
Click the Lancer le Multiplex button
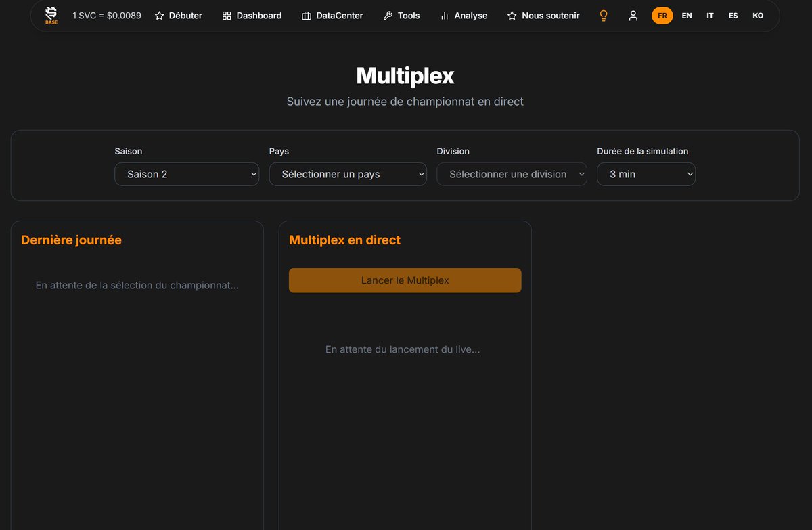coord(405,280)
